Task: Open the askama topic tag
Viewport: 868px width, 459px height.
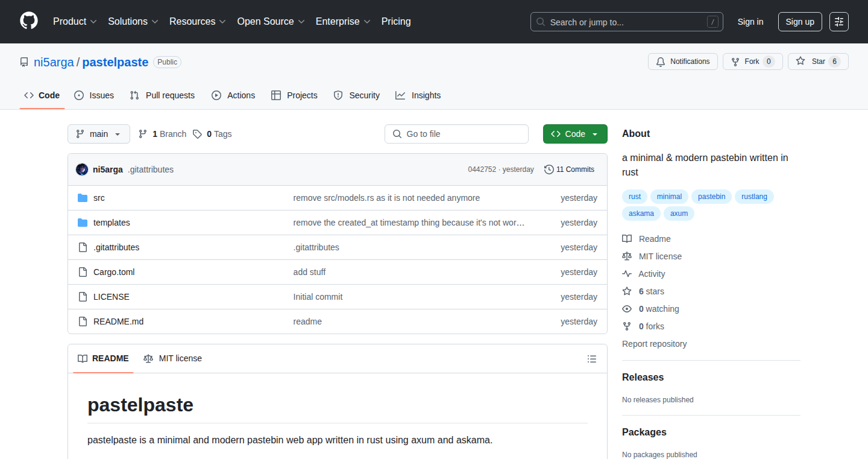Action: click(641, 214)
